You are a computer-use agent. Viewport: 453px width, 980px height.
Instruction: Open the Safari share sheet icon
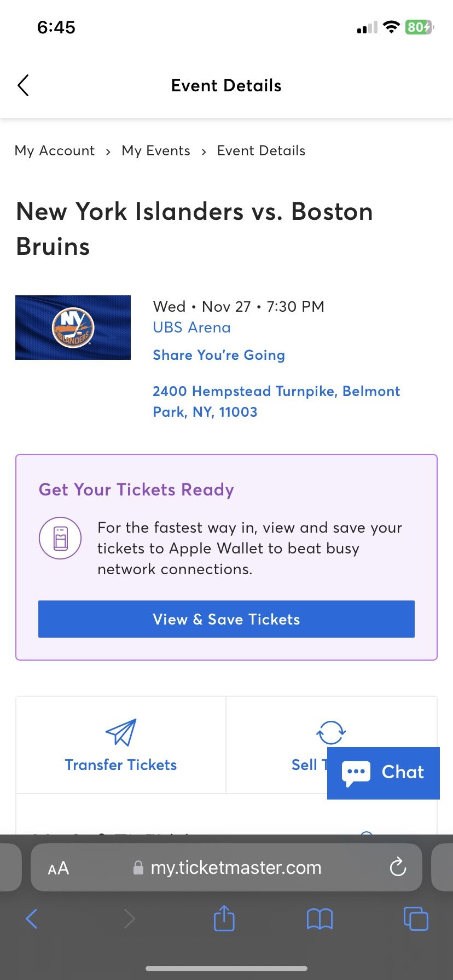pyautogui.click(x=224, y=918)
